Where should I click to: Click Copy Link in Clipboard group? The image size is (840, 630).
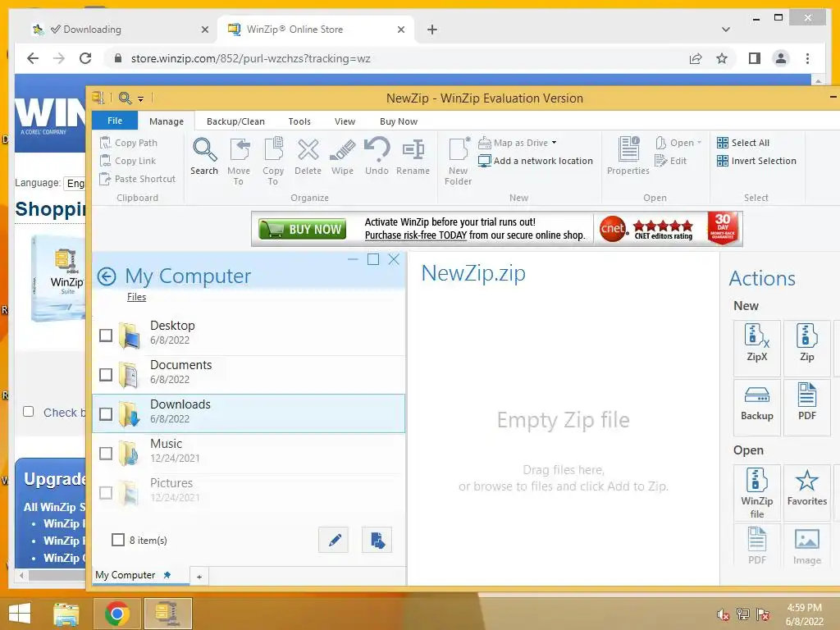[x=129, y=161]
